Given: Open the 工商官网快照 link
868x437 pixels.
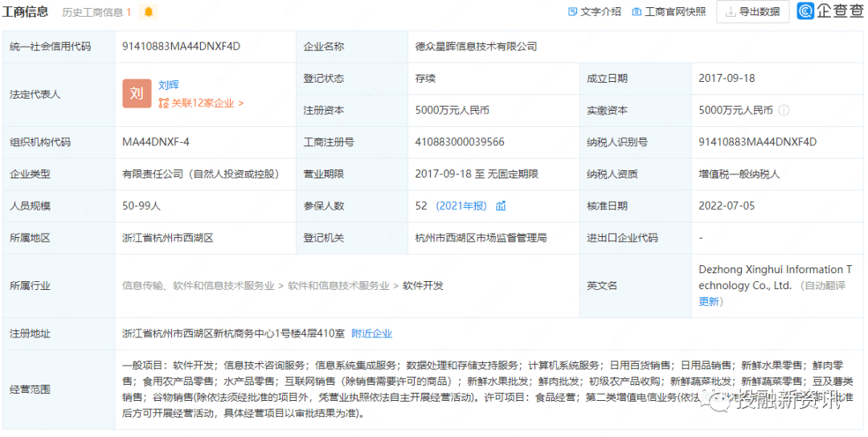Looking at the screenshot, I should click(675, 11).
